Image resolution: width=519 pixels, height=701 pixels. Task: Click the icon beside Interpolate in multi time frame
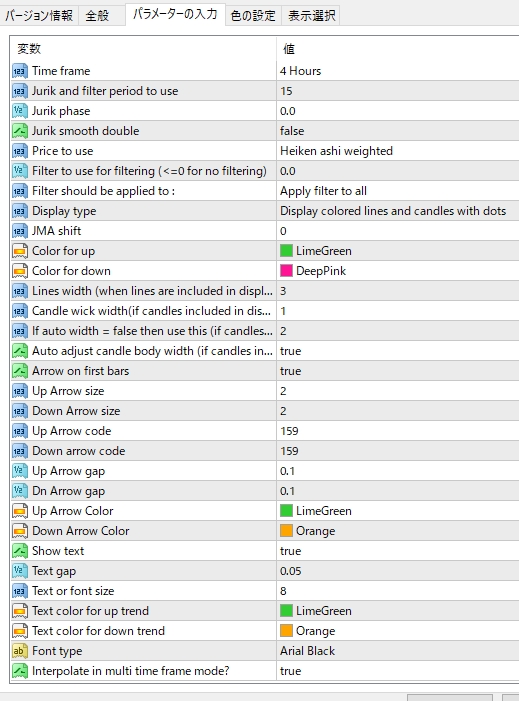point(20,671)
